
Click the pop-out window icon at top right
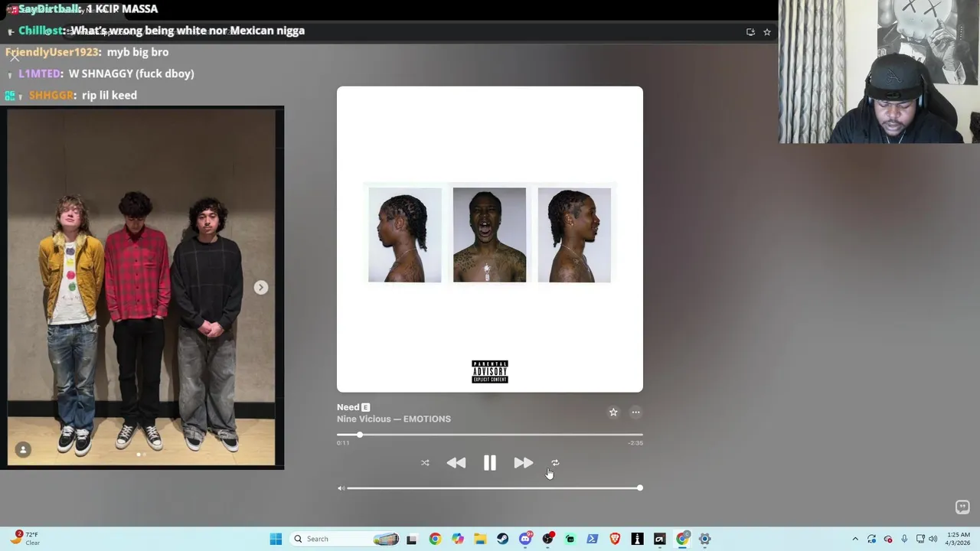coord(750,32)
